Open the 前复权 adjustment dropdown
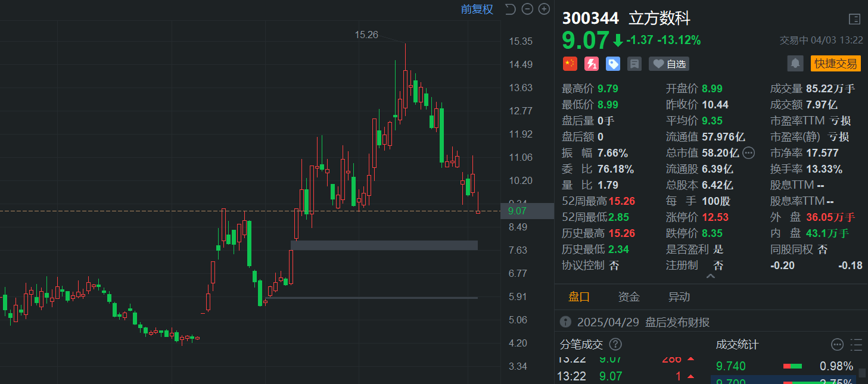 (477, 9)
